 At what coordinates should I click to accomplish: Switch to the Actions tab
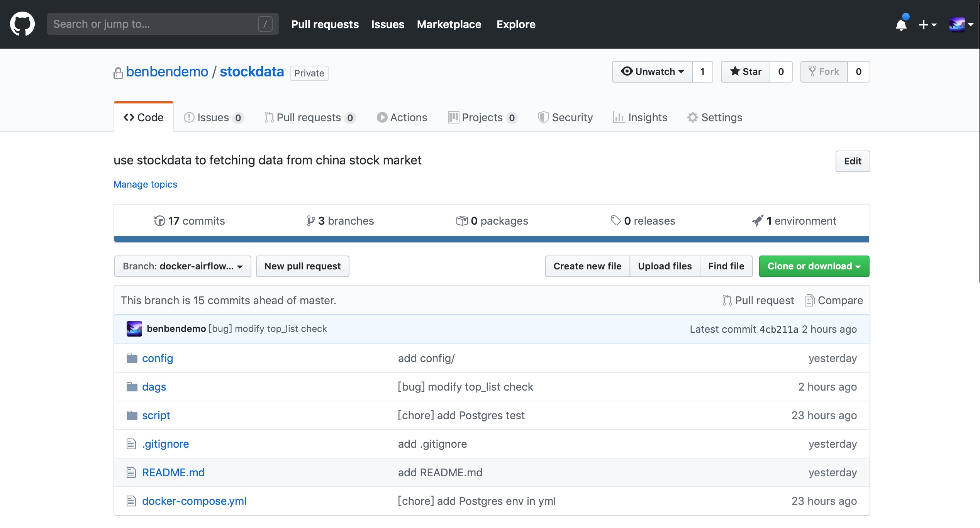pos(402,117)
